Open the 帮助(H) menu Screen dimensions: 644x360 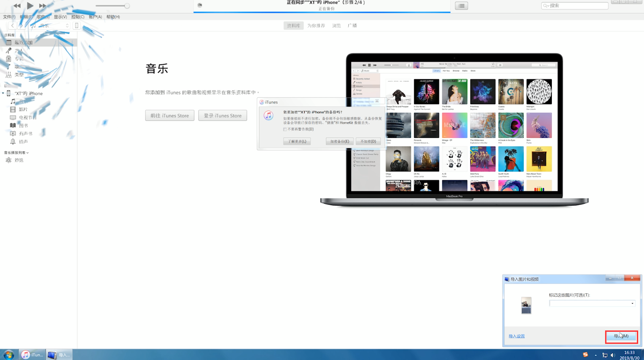click(x=113, y=17)
